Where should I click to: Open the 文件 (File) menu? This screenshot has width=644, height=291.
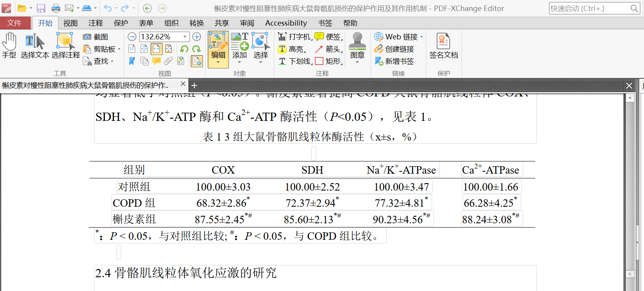coord(14,23)
